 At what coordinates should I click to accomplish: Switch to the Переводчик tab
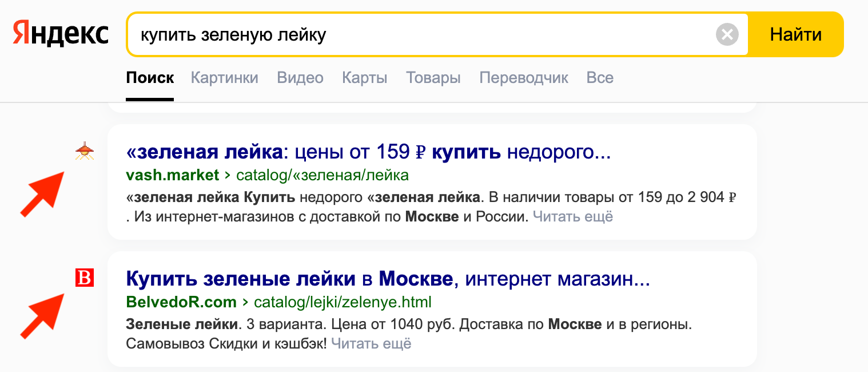pyautogui.click(x=524, y=78)
